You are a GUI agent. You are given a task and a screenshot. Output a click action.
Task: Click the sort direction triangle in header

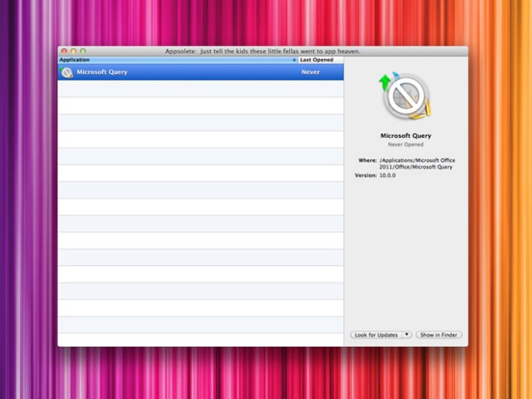pyautogui.click(x=294, y=60)
